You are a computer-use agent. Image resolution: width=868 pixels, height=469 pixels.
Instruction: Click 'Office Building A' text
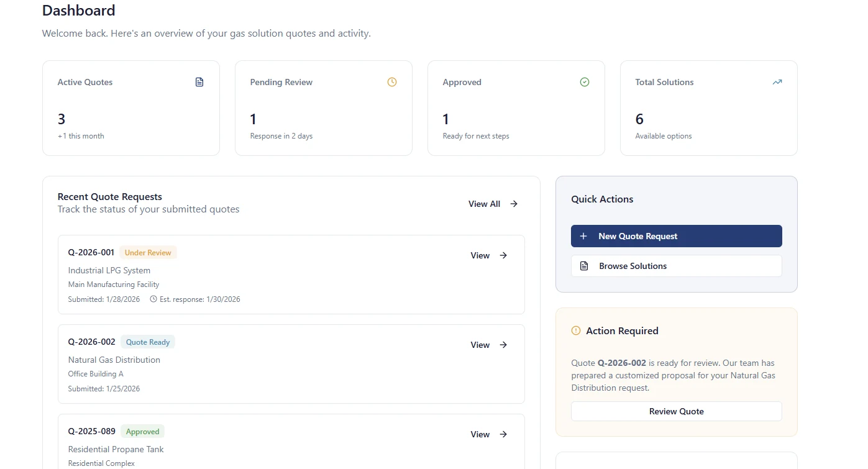coord(96,374)
